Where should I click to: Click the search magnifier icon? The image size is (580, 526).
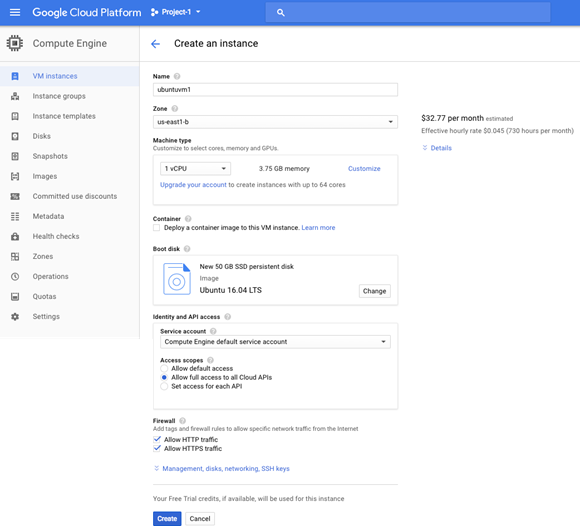[281, 13]
